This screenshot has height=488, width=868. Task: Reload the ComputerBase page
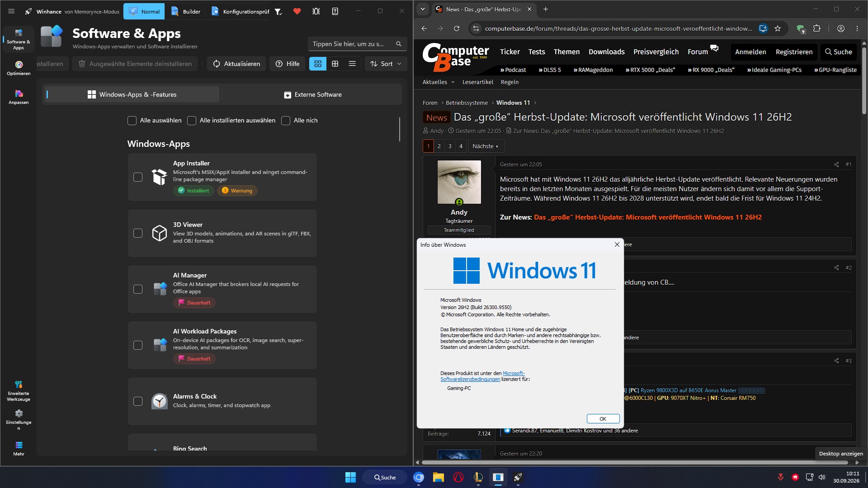click(457, 28)
